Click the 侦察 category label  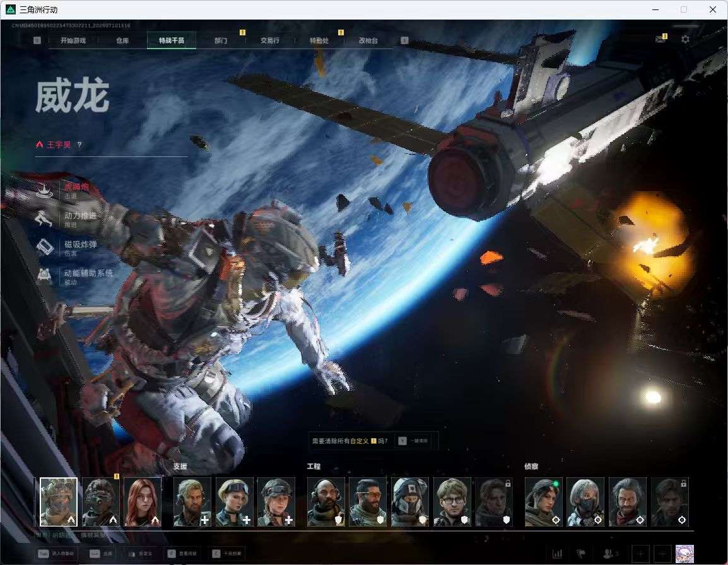pyautogui.click(x=532, y=467)
